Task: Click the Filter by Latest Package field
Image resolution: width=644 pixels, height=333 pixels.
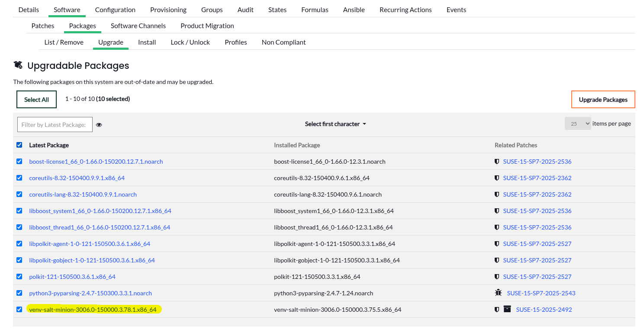Action: (x=55, y=125)
